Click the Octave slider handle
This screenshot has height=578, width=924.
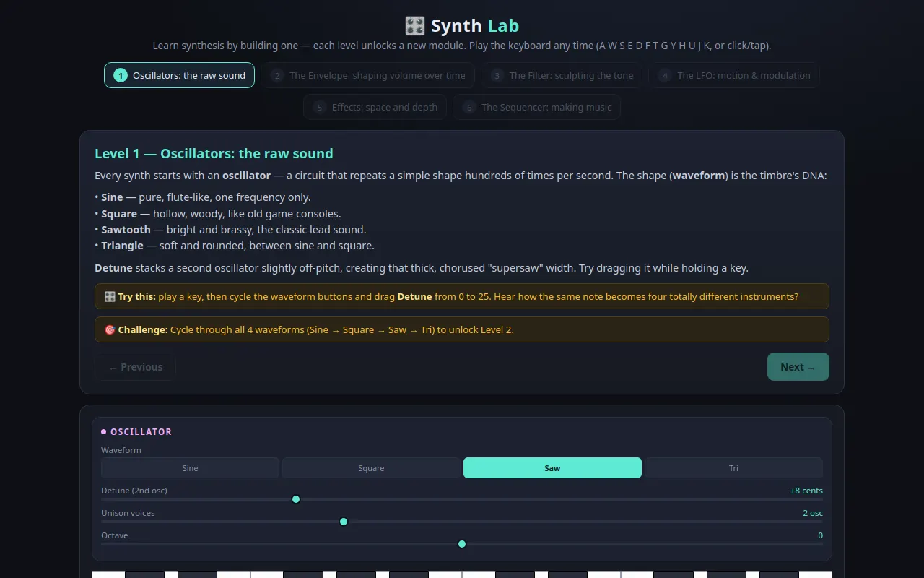click(x=462, y=544)
